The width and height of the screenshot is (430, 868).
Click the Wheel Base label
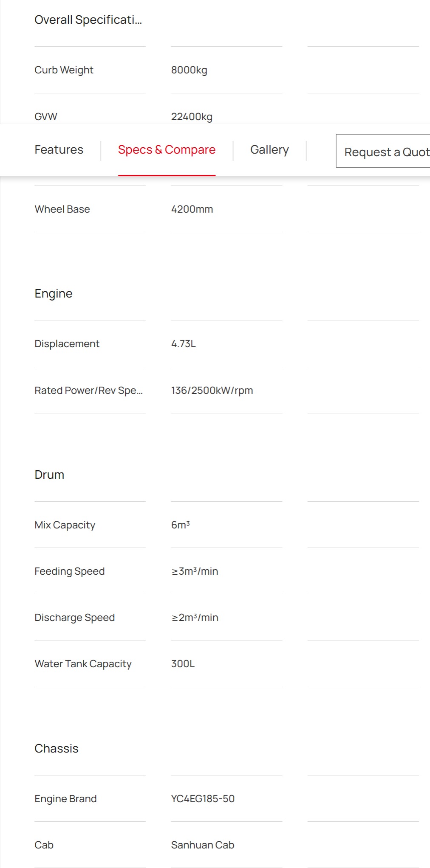pyautogui.click(x=62, y=209)
